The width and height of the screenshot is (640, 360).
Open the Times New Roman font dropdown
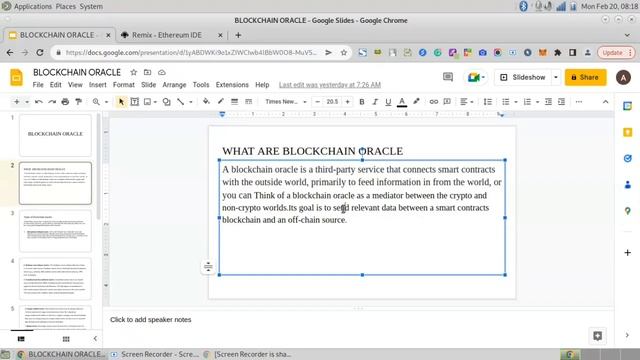tap(285, 102)
